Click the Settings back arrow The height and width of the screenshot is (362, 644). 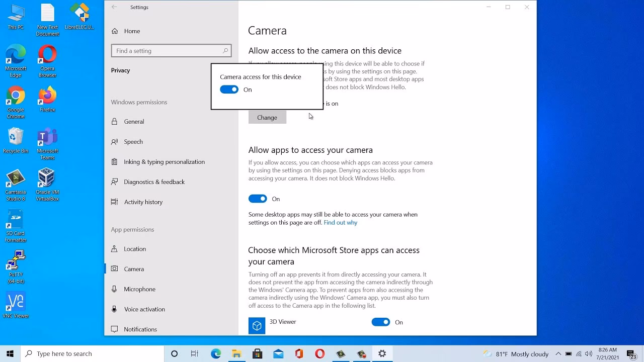tap(114, 7)
